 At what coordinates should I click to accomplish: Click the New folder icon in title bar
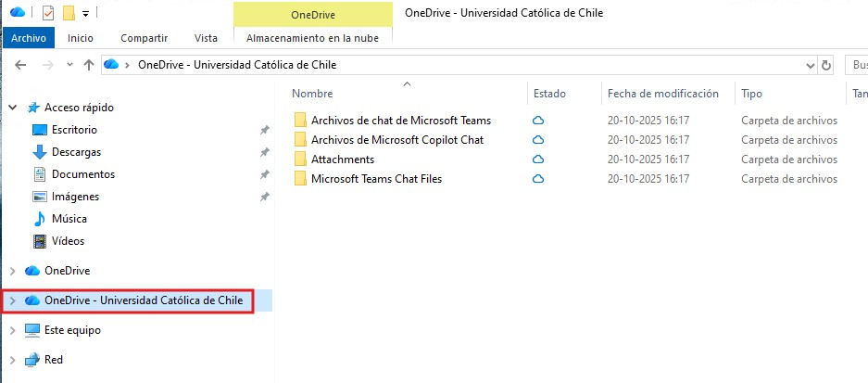[69, 13]
